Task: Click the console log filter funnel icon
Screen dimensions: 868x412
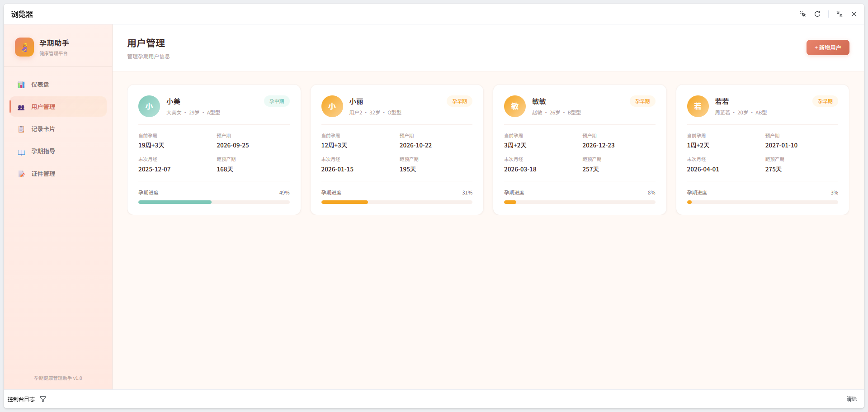Action: 43,399
